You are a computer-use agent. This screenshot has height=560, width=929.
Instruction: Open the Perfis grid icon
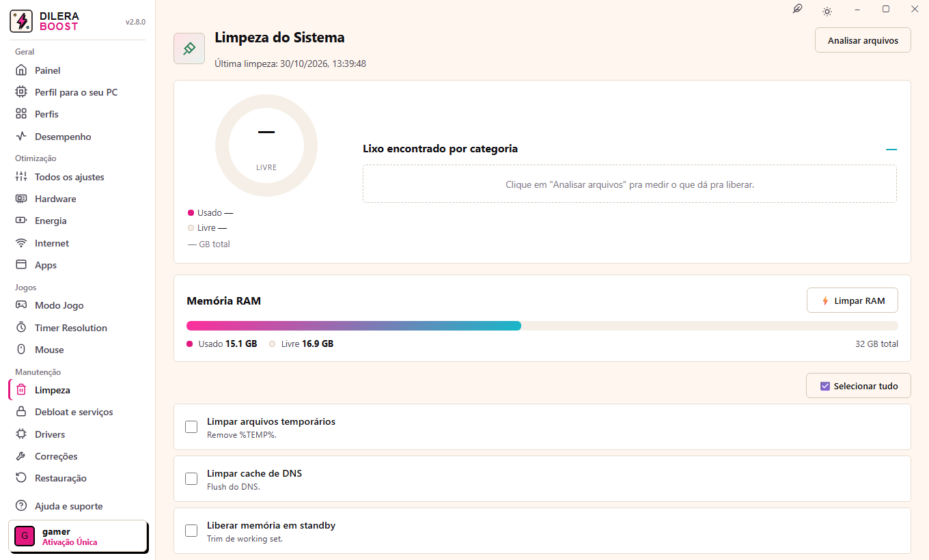[x=21, y=114]
